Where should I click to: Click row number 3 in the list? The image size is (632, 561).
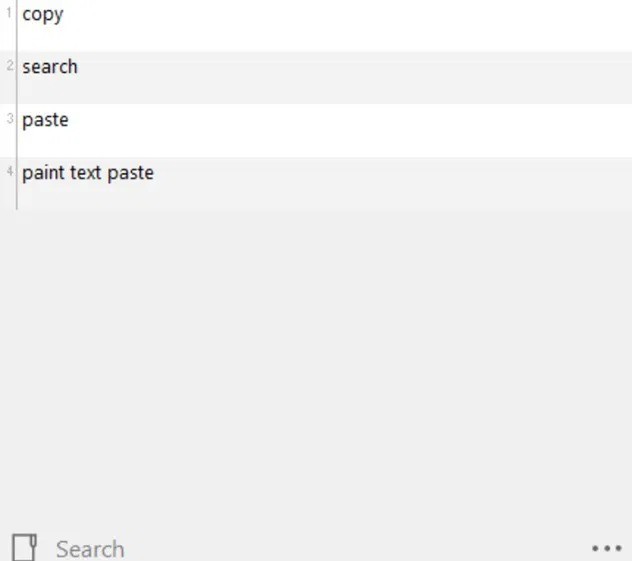click(9, 119)
